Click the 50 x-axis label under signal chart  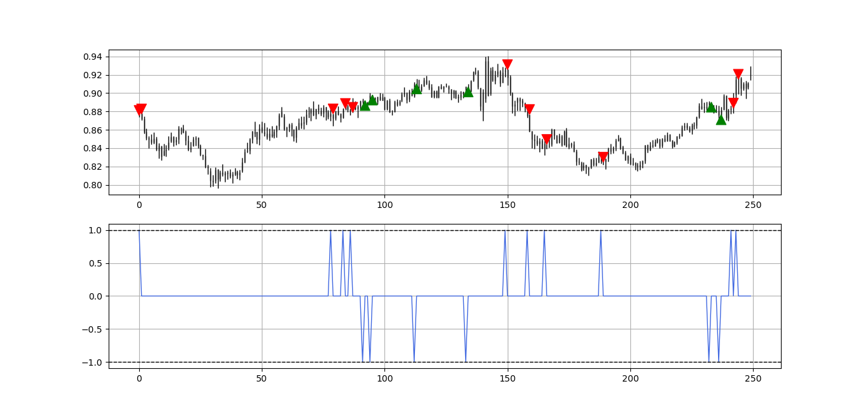pyautogui.click(x=262, y=378)
